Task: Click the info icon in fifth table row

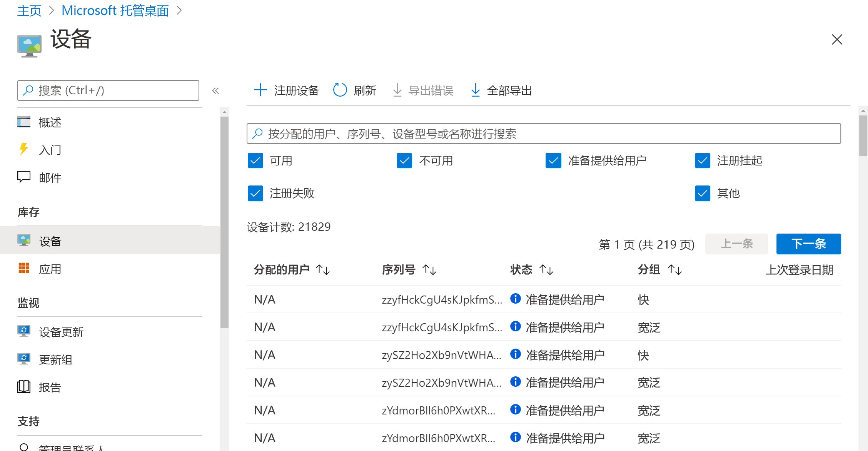Action: click(516, 409)
